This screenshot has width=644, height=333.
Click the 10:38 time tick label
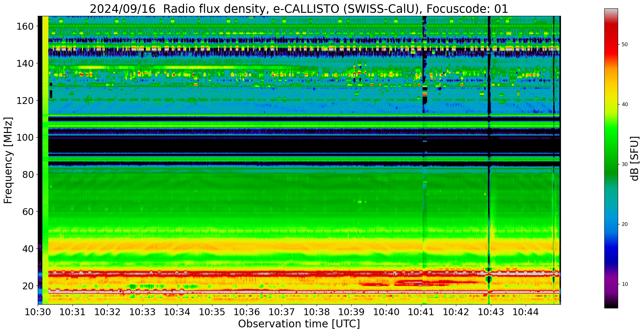[x=317, y=312]
